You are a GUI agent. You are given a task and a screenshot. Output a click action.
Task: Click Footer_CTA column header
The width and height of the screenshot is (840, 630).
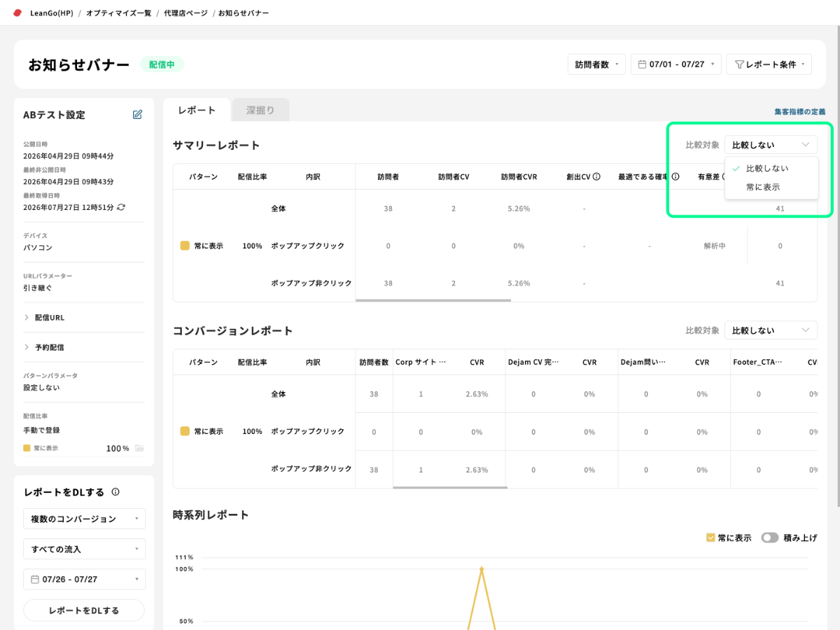[x=758, y=363]
